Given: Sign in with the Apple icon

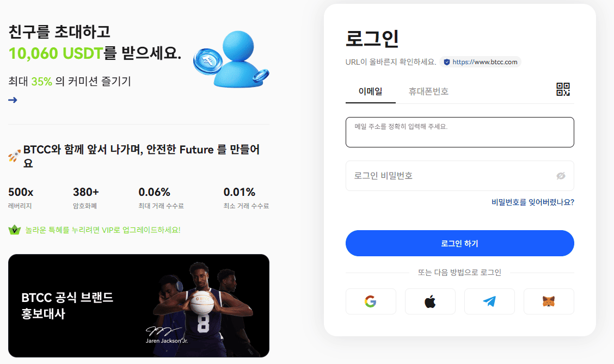Looking at the screenshot, I should [430, 301].
